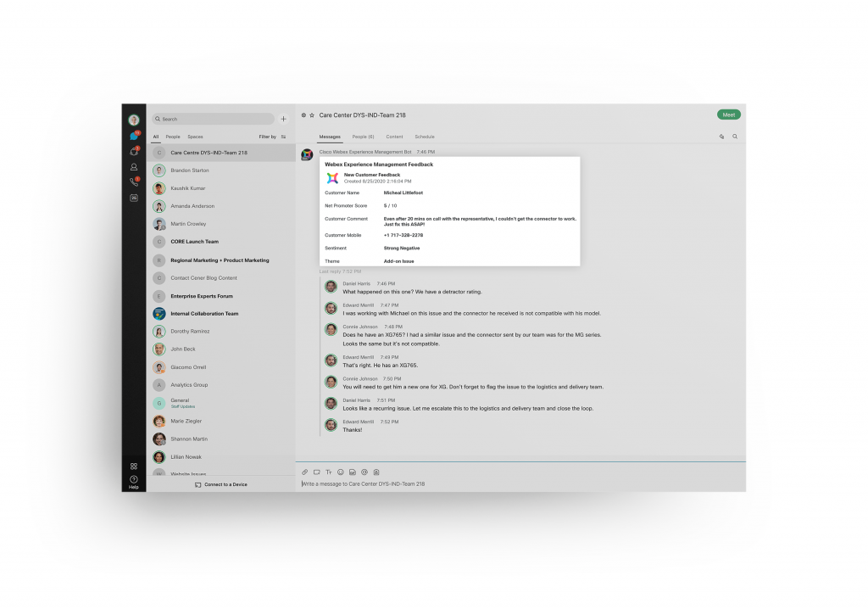Favorite the space by clicking the star
The height and width of the screenshot is (609, 868).
311,113
